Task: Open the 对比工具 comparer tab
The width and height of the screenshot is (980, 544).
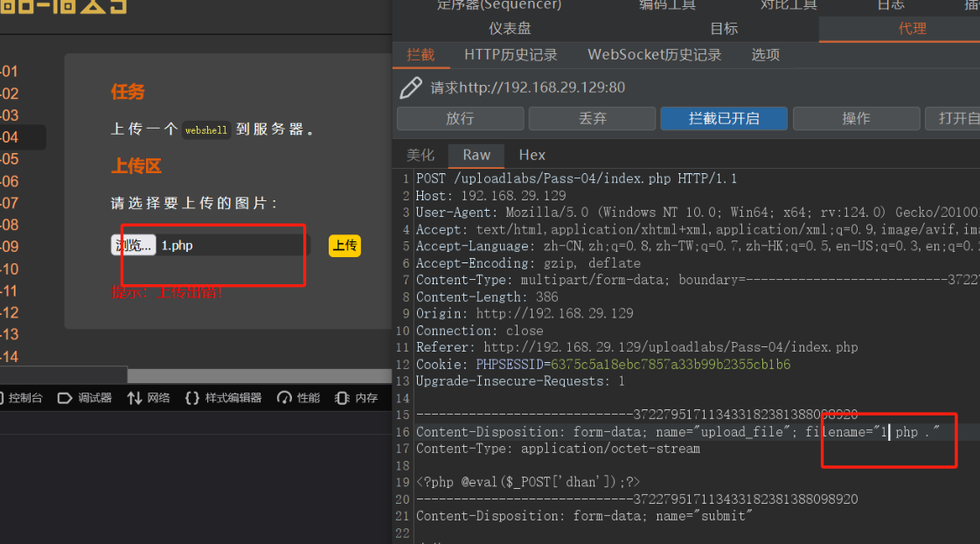Action: click(789, 5)
